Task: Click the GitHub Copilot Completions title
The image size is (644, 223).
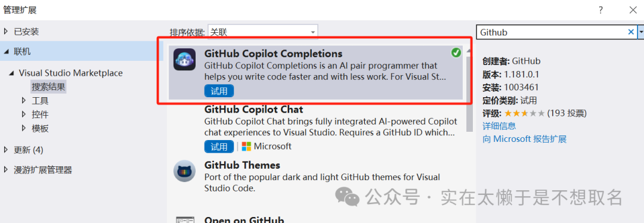Action: [273, 54]
